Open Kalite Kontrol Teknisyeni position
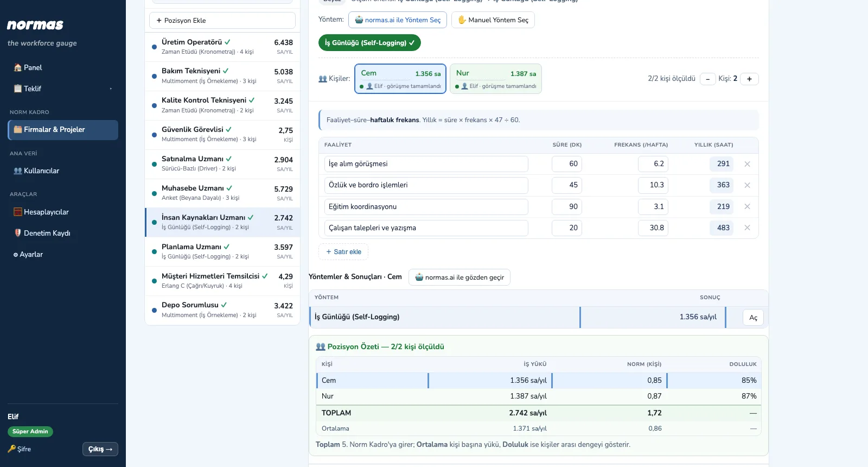Viewport: 868px width, 467px height. coord(222,105)
